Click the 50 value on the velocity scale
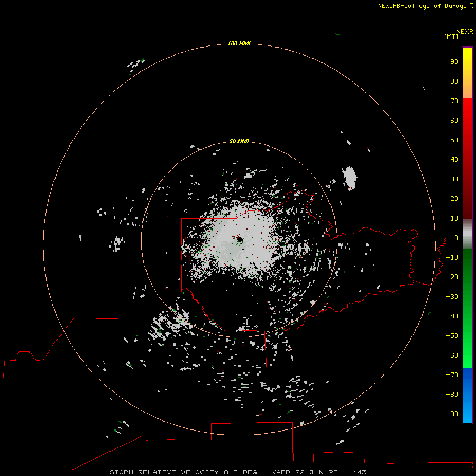Image resolution: width=476 pixels, height=476 pixels. (x=454, y=140)
